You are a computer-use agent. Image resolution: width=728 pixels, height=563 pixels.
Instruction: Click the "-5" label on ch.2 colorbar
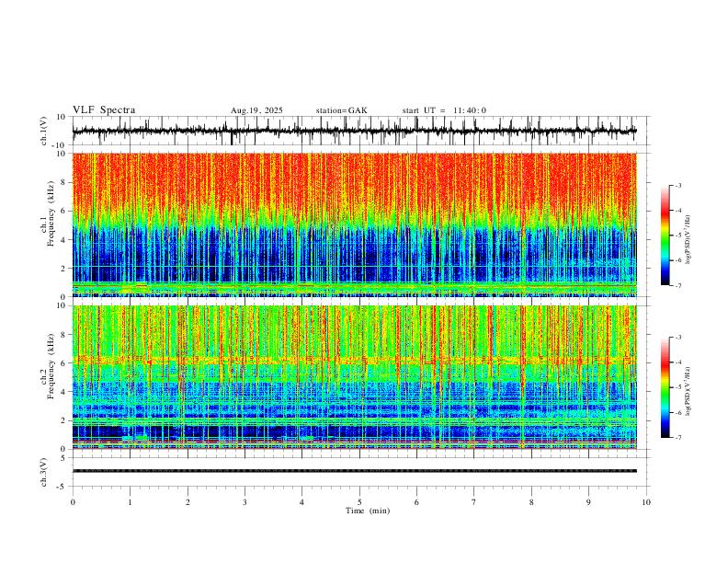[678, 387]
